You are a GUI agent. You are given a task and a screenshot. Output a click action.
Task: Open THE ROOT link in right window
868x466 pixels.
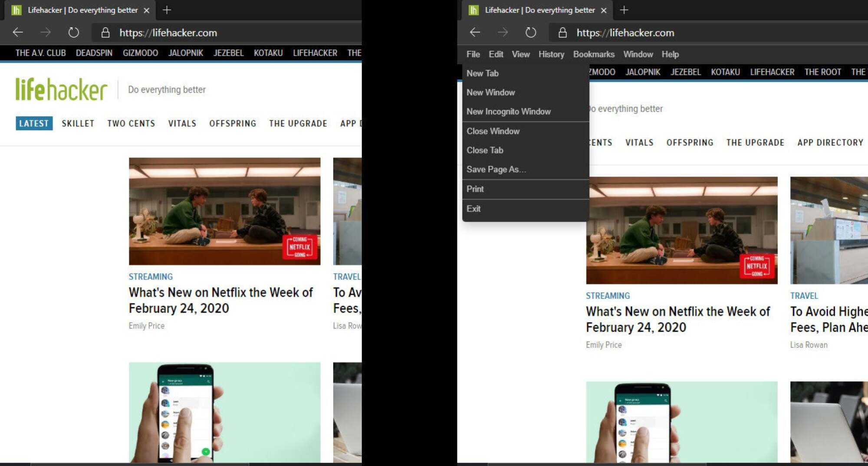(822, 72)
